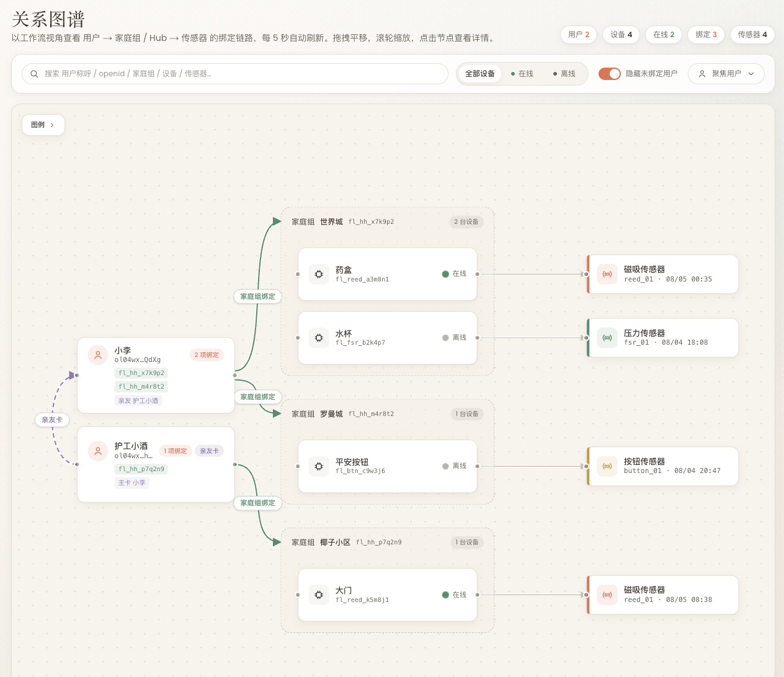Click the 绑定 3 stat chip
Image resolution: width=784 pixels, height=677 pixels.
[x=706, y=35]
